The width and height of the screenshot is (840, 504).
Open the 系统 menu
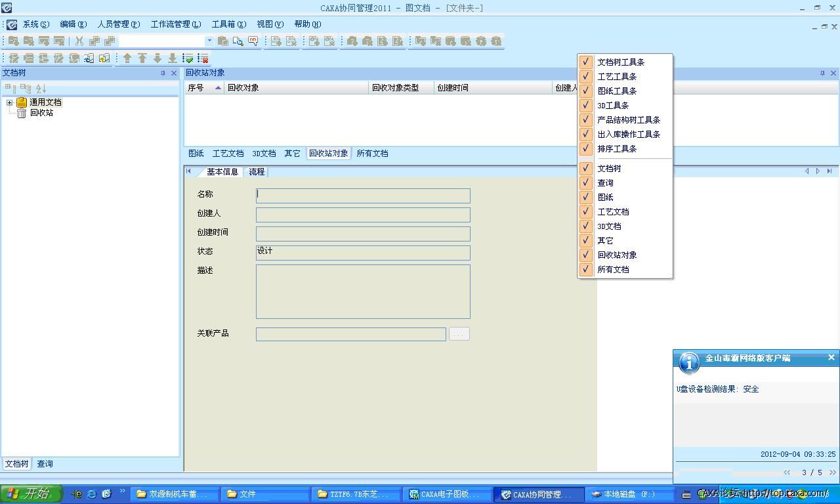tap(36, 24)
